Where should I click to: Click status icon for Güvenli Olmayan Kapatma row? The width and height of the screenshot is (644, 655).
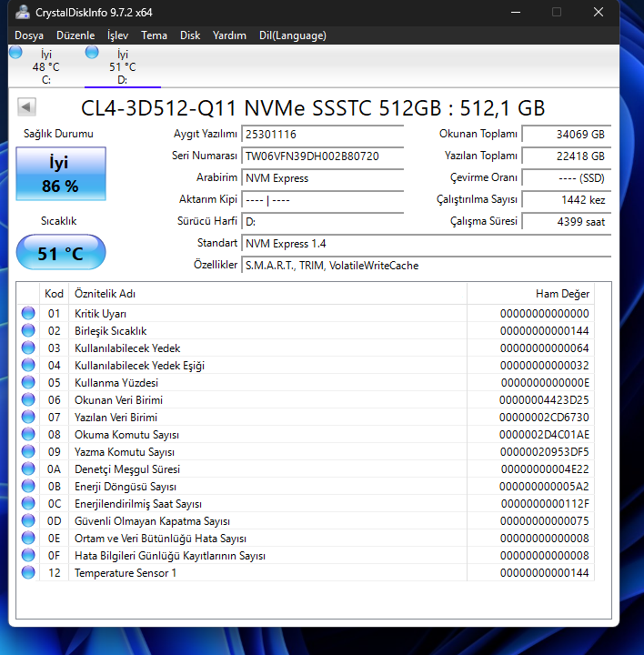point(28,520)
